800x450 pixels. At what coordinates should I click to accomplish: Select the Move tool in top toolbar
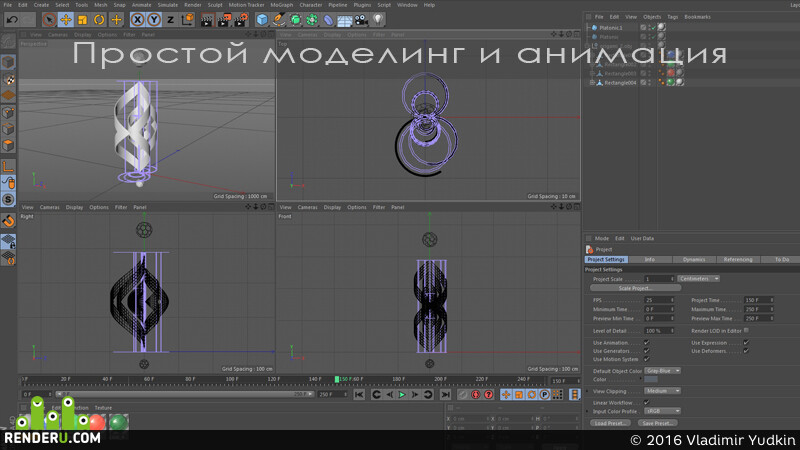(x=66, y=20)
